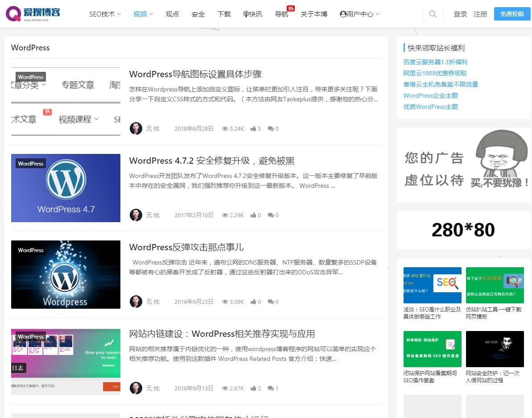Click the person icon next to 用户中心

coord(342,14)
